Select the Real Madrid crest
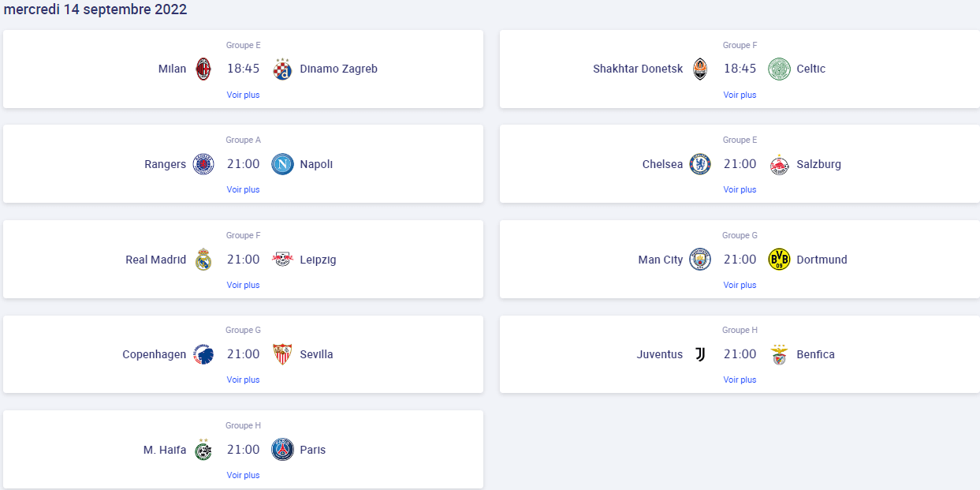The height and width of the screenshot is (490, 980). click(203, 260)
